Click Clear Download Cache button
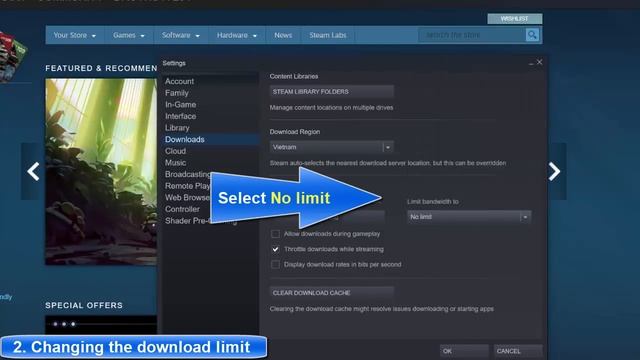This screenshot has height=360, width=640. (331, 293)
